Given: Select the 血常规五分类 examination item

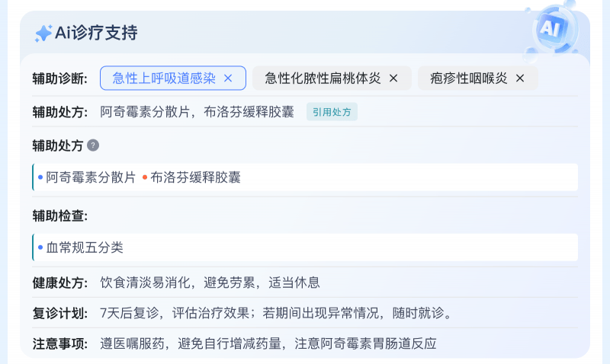Looking at the screenshot, I should pyautogui.click(x=85, y=247).
